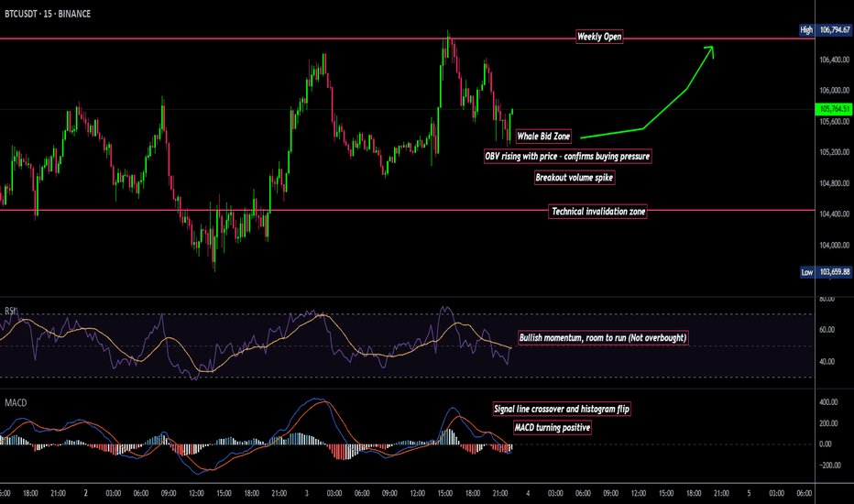Select the Whale Bid Zone annotation
The image size is (854, 504).
tap(543, 137)
